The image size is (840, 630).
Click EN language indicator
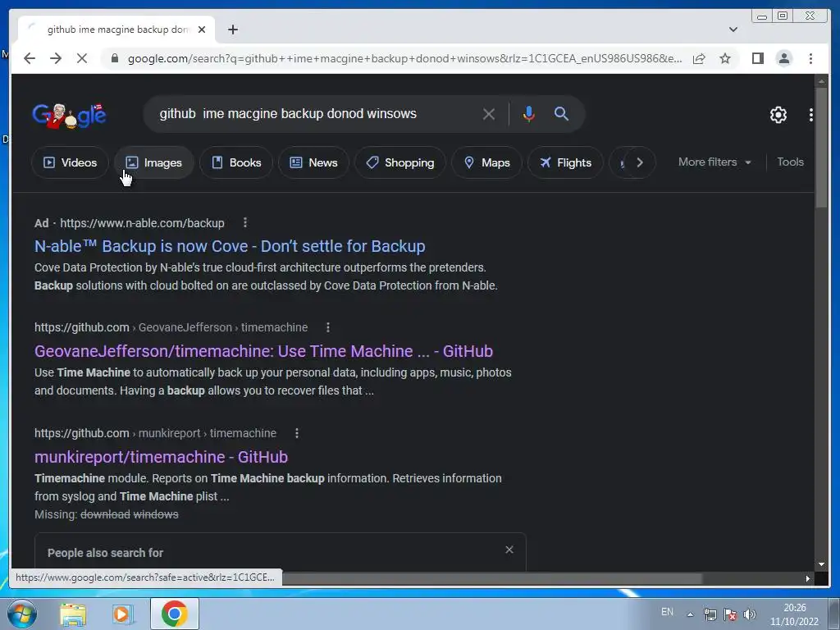click(x=667, y=612)
